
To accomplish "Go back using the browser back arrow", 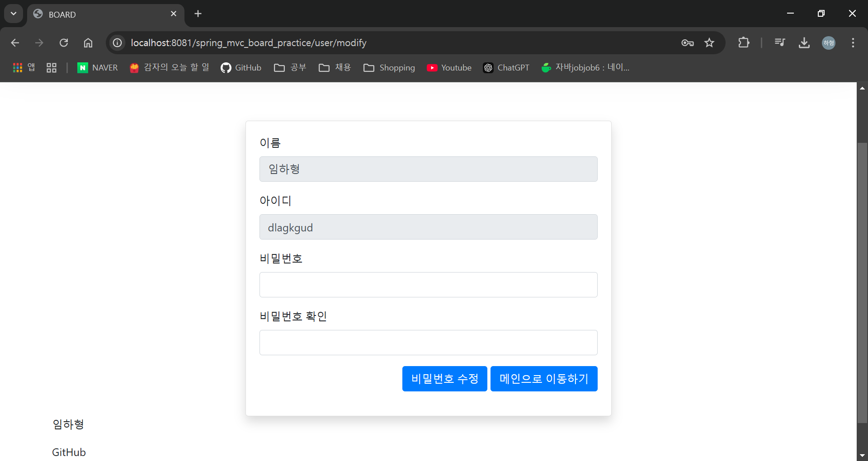I will coord(15,43).
